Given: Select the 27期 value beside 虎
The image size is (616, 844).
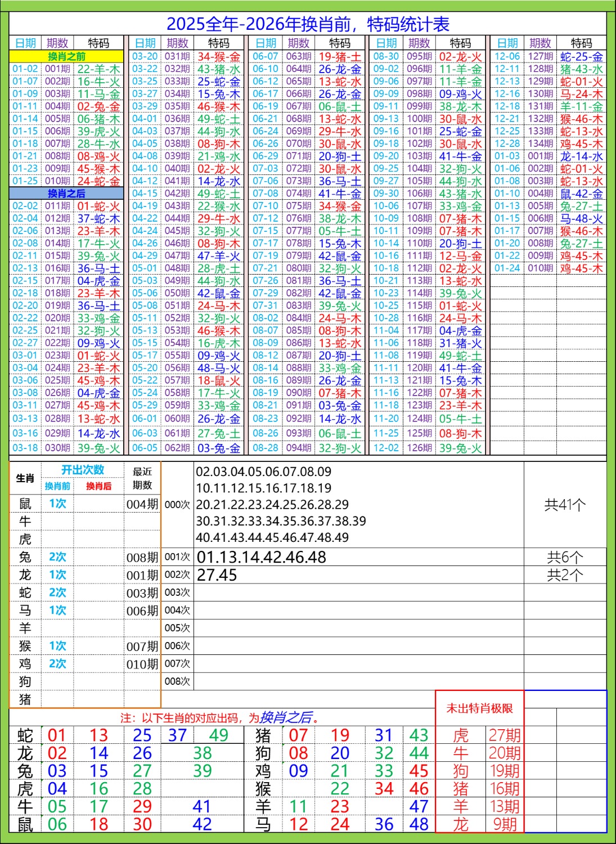Looking at the screenshot, I should pos(505,735).
